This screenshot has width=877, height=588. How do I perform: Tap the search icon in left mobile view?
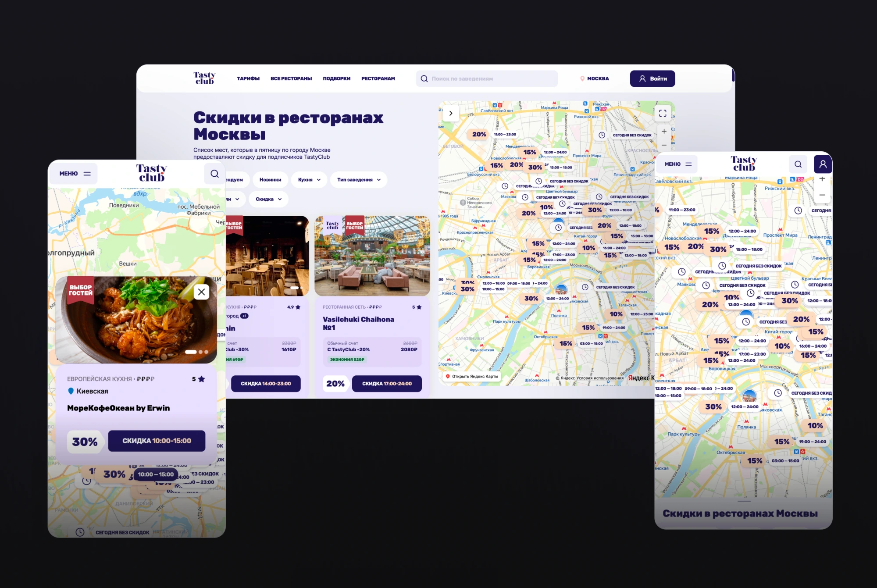point(214,174)
